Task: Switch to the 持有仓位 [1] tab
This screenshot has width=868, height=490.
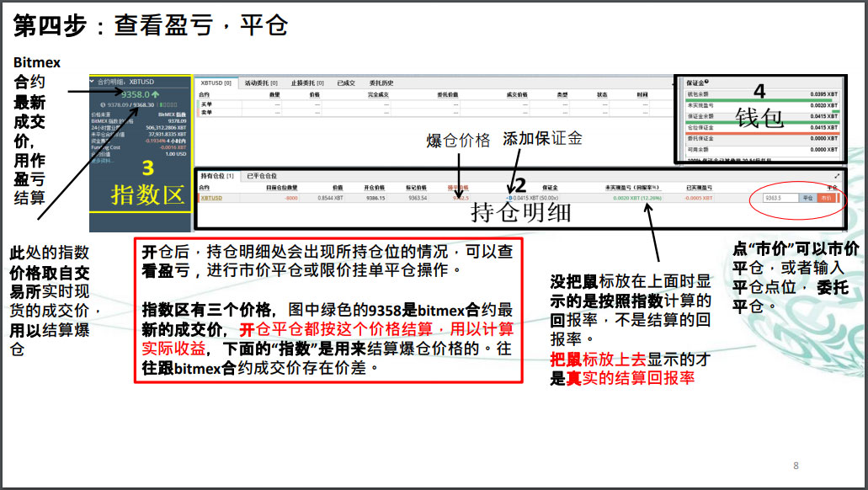Action: [217, 176]
